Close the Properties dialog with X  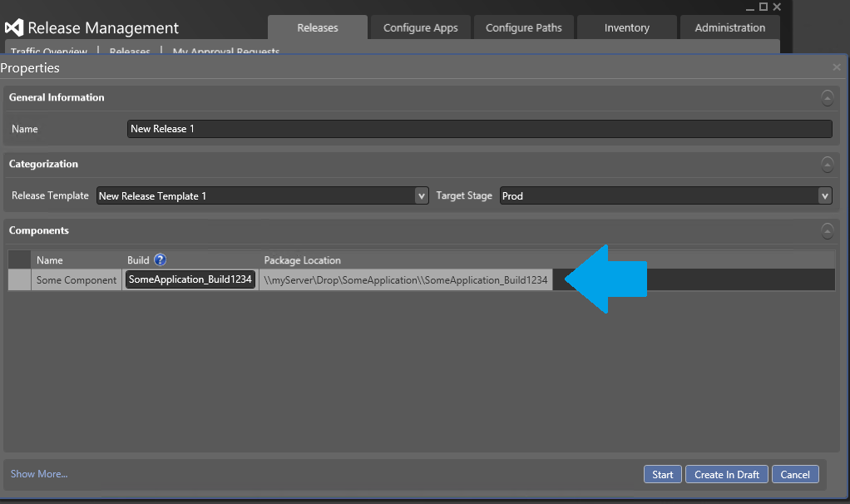click(x=837, y=67)
